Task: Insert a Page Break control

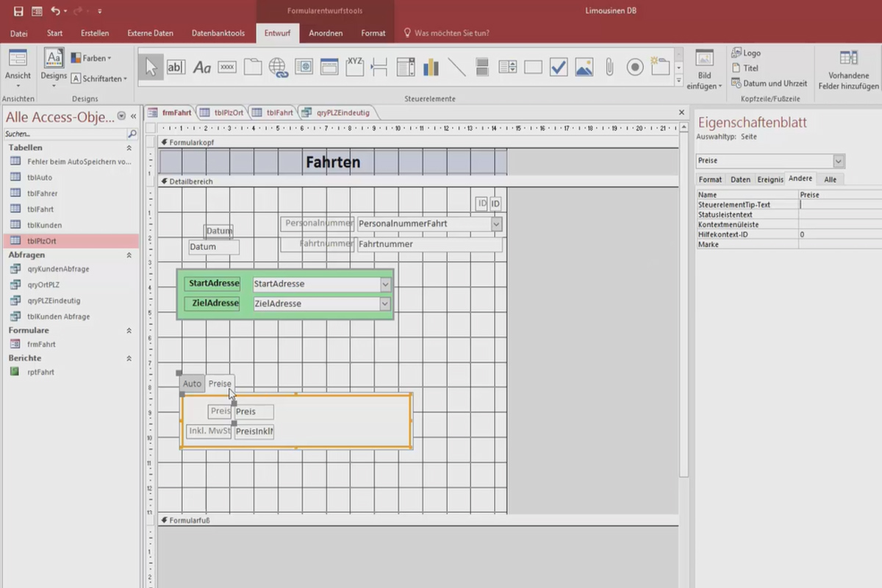Action: [x=380, y=68]
